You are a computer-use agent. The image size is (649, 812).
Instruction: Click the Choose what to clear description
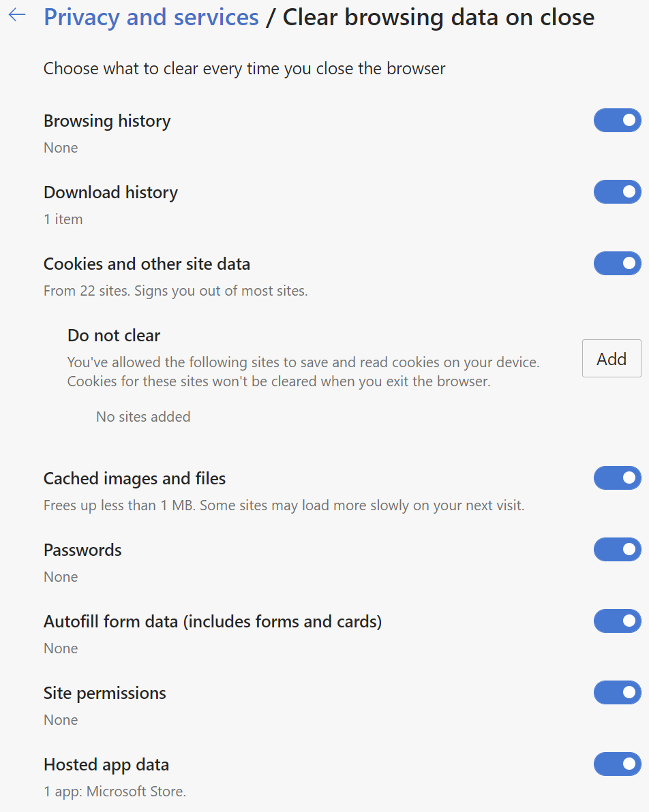coord(244,69)
